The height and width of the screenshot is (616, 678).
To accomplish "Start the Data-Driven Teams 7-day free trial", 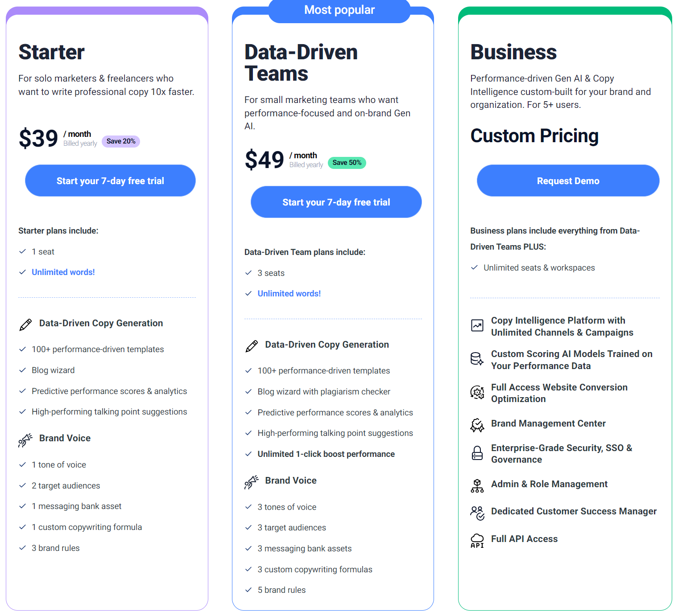I will tap(336, 202).
